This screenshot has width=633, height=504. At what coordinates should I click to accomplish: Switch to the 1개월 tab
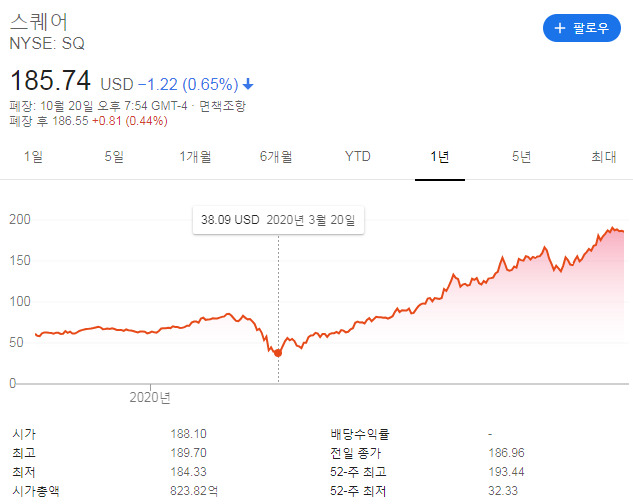click(195, 156)
